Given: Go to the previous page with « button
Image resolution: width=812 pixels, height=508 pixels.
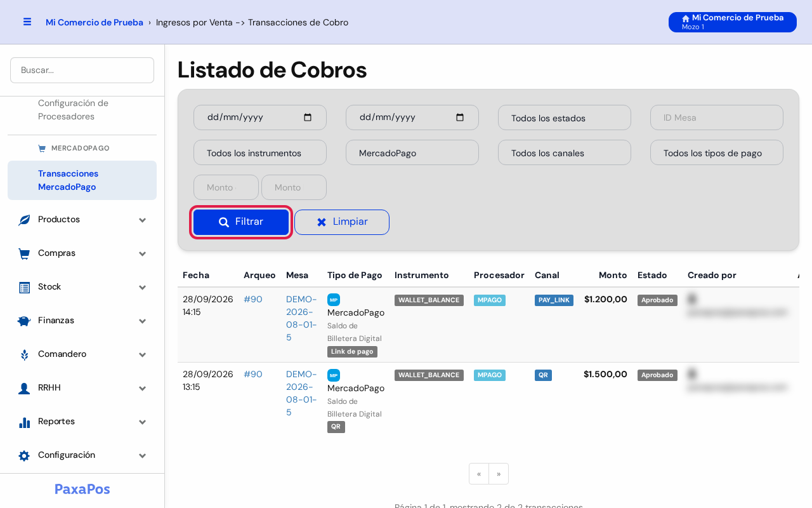Looking at the screenshot, I should tap(479, 474).
